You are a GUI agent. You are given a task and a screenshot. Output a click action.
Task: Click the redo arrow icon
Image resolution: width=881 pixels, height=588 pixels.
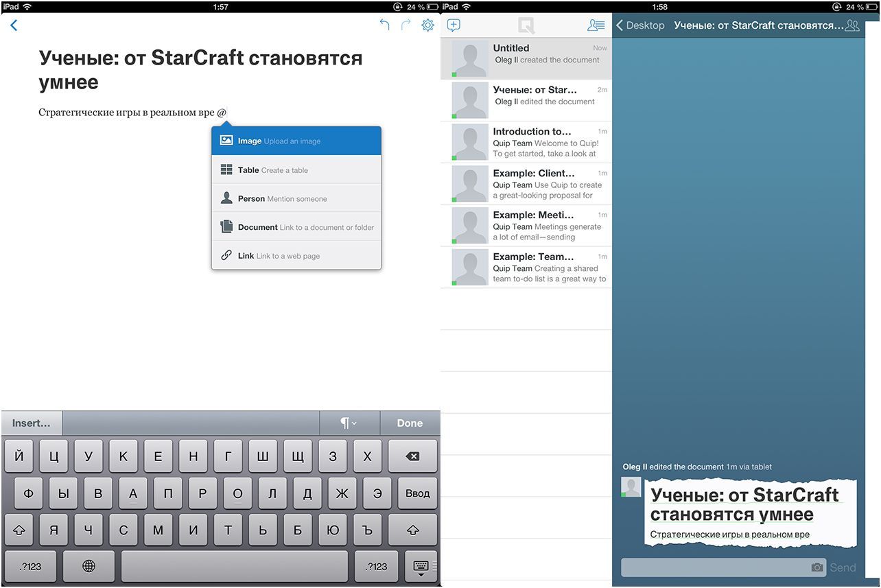405,24
